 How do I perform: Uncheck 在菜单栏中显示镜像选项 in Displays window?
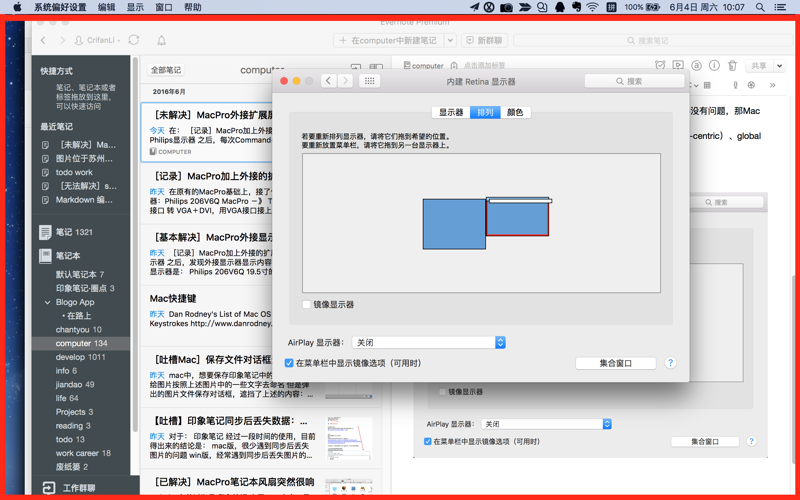pyautogui.click(x=289, y=363)
